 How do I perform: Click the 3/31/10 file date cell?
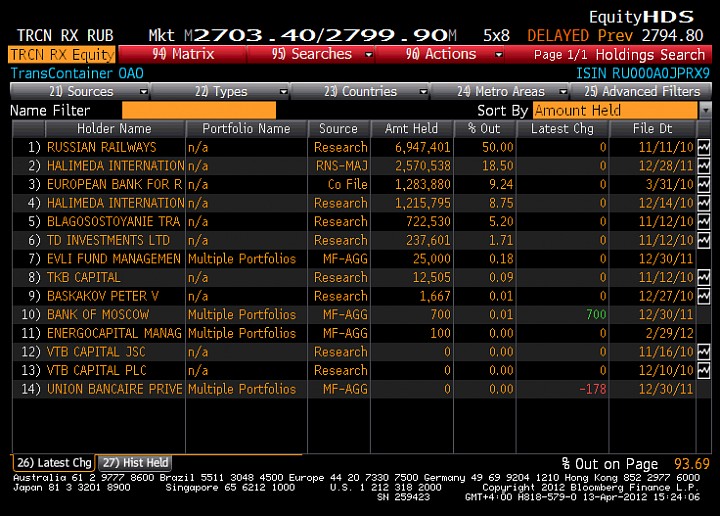pos(669,185)
